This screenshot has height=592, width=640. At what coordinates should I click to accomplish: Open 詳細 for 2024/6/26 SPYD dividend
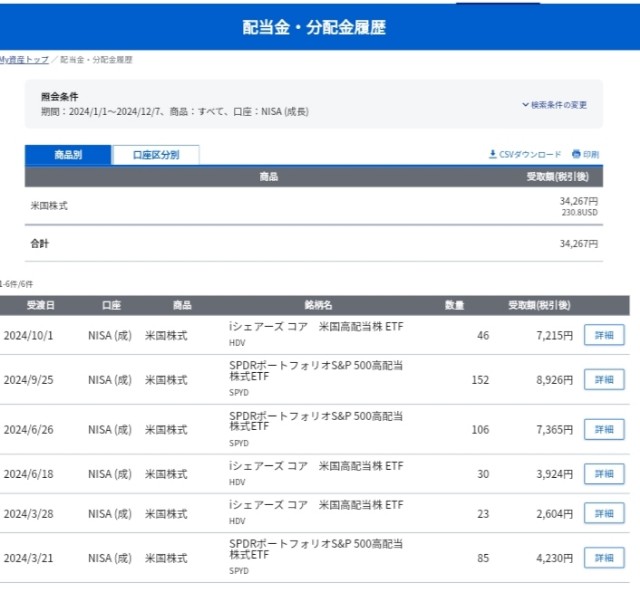point(604,430)
